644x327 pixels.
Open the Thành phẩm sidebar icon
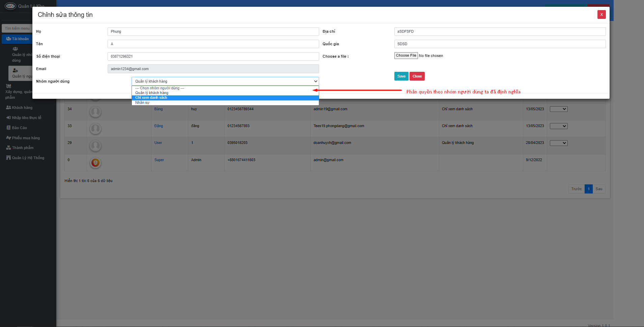click(x=8, y=148)
